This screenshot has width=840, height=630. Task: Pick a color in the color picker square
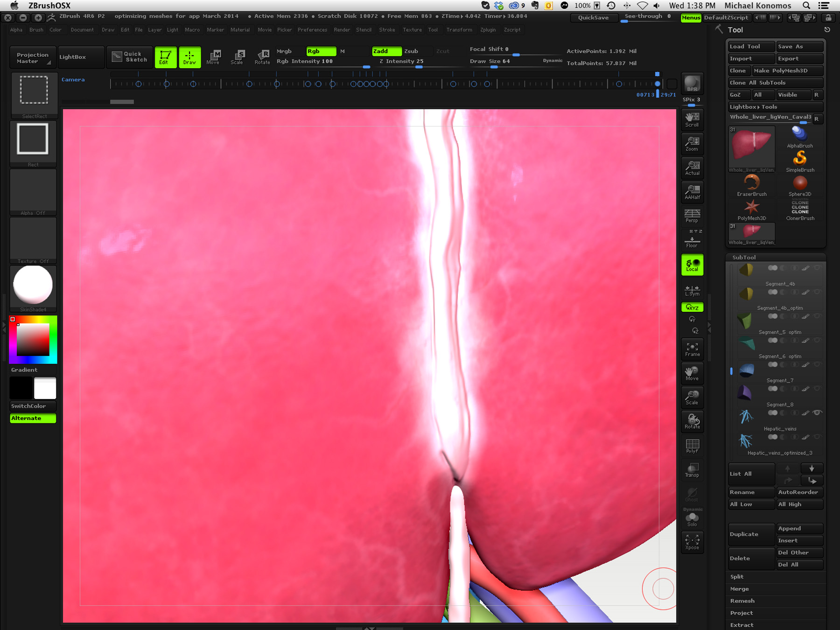pos(33,340)
